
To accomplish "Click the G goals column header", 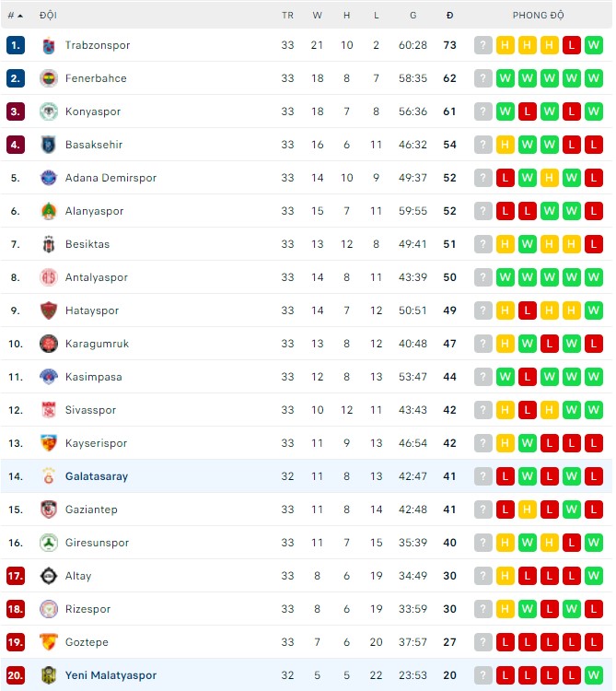I will 413,16.
